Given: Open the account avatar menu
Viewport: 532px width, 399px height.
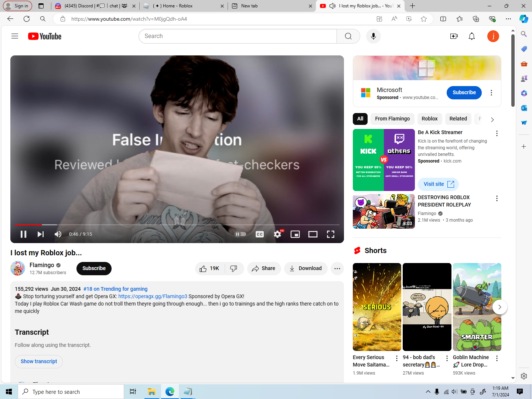Looking at the screenshot, I should pyautogui.click(x=493, y=36).
